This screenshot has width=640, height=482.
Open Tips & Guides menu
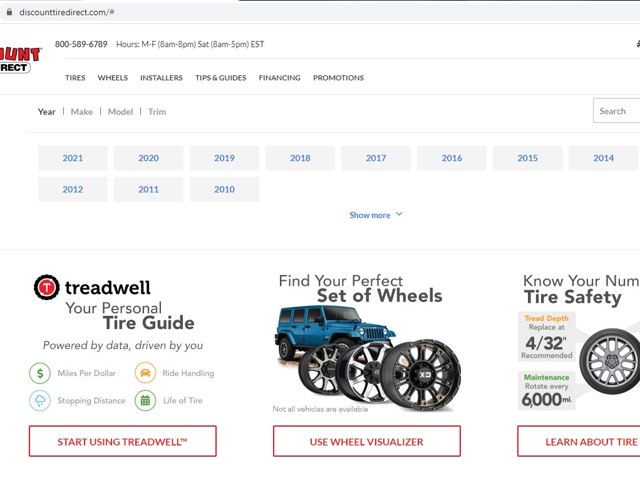[x=220, y=78]
